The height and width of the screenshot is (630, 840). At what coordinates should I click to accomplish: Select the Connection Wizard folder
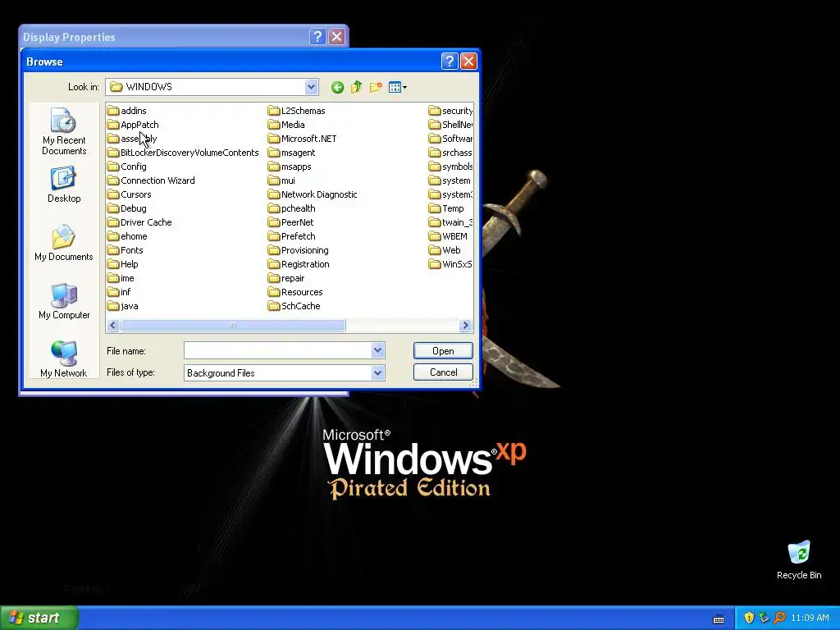(151, 180)
